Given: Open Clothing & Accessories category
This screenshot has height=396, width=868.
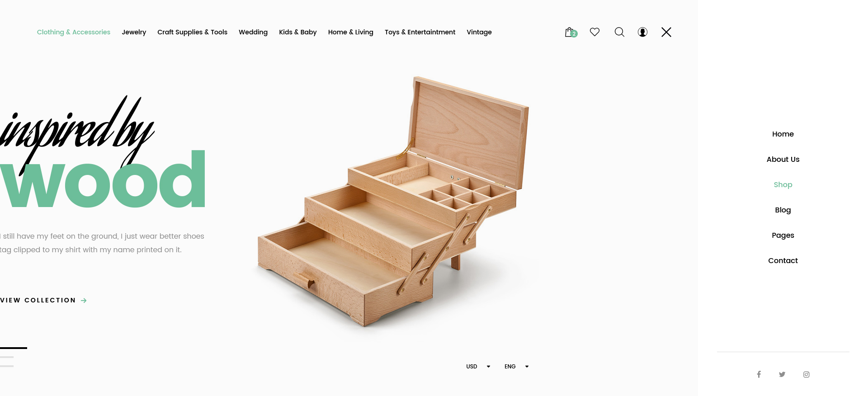Looking at the screenshot, I should click(x=74, y=32).
